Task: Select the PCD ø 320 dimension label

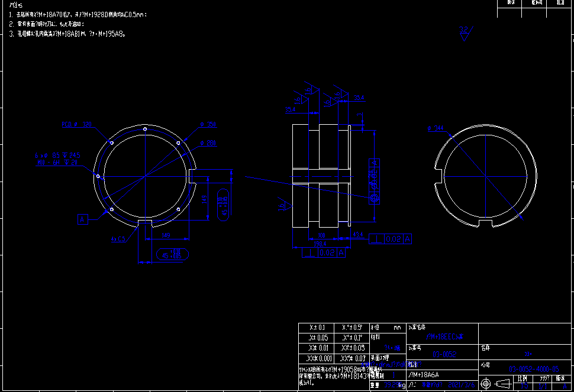Action: coord(77,125)
